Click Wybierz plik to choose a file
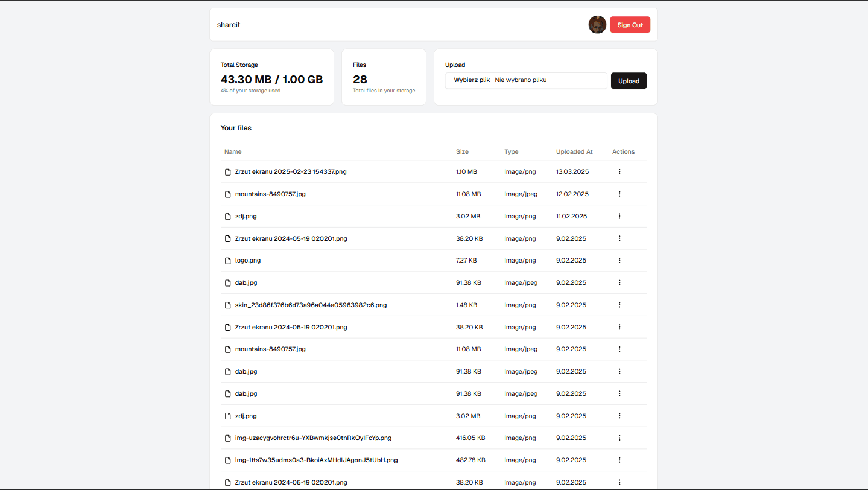This screenshot has width=868, height=490. tap(472, 80)
